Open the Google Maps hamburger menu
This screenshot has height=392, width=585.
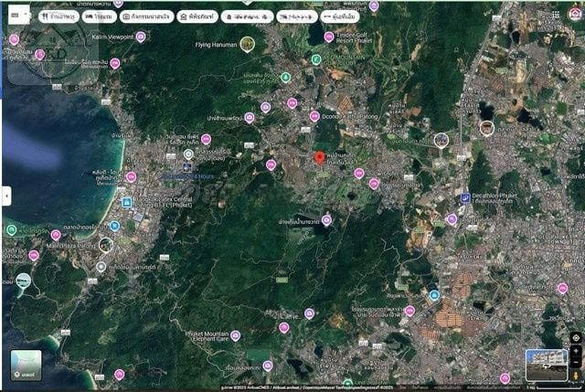pos(15,16)
